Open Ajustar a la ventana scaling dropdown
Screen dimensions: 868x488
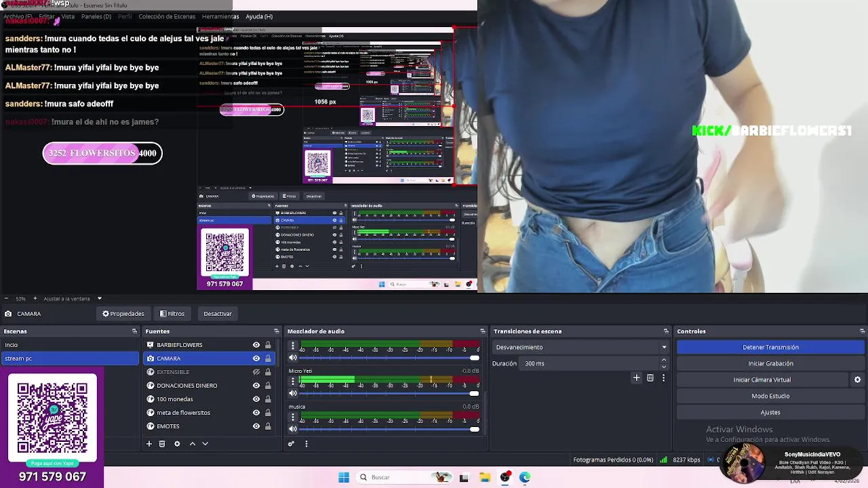73,298
